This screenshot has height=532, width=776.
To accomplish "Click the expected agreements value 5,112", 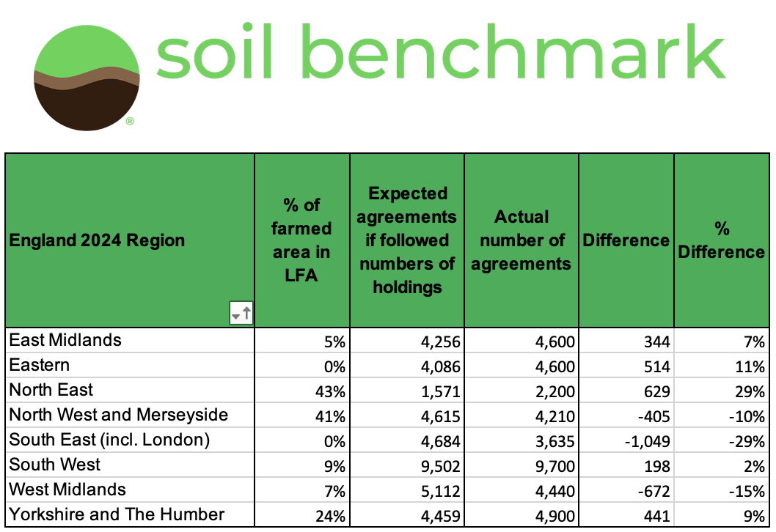I will coord(407,489).
